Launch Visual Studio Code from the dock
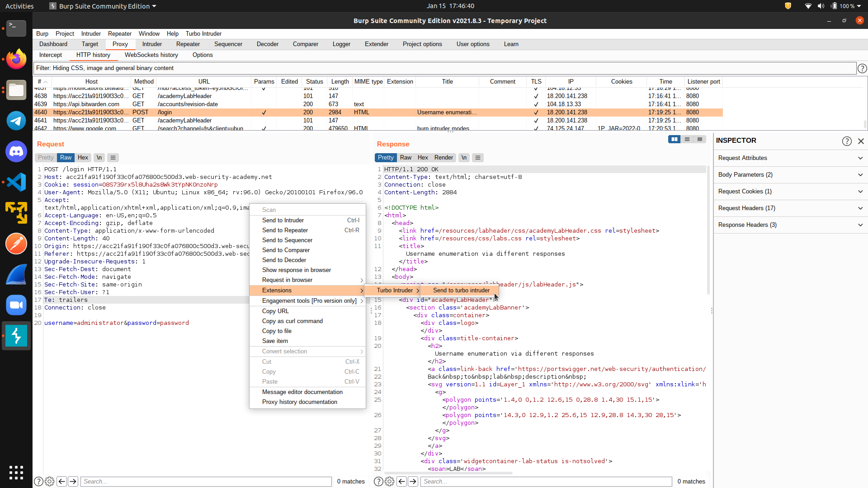Image resolution: width=868 pixels, height=488 pixels. [x=16, y=182]
